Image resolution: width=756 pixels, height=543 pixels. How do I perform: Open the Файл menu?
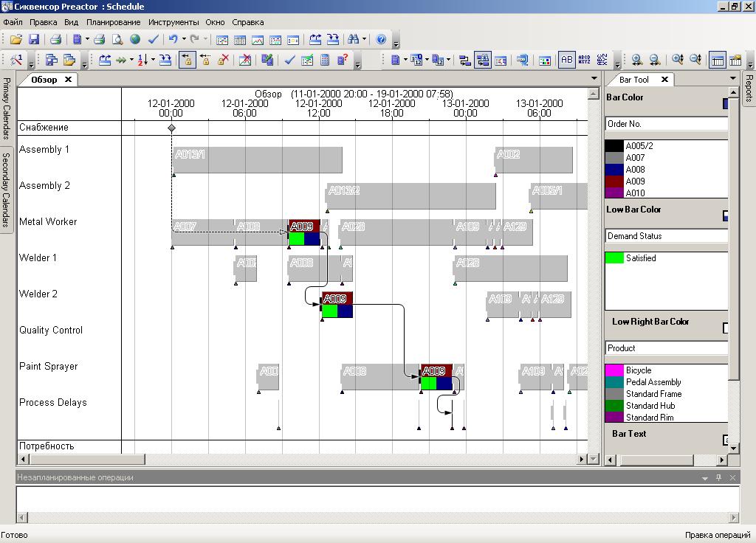pyautogui.click(x=13, y=22)
